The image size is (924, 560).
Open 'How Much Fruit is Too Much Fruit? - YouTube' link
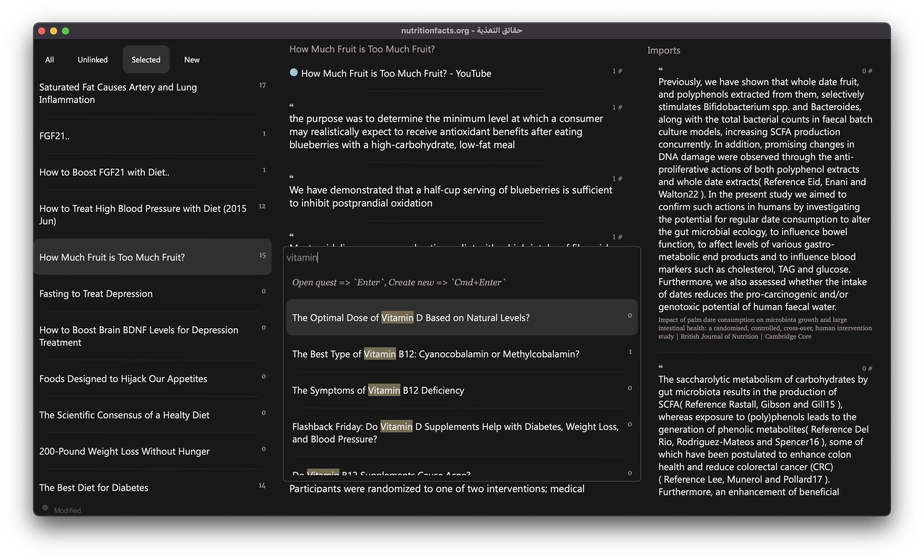click(x=396, y=73)
